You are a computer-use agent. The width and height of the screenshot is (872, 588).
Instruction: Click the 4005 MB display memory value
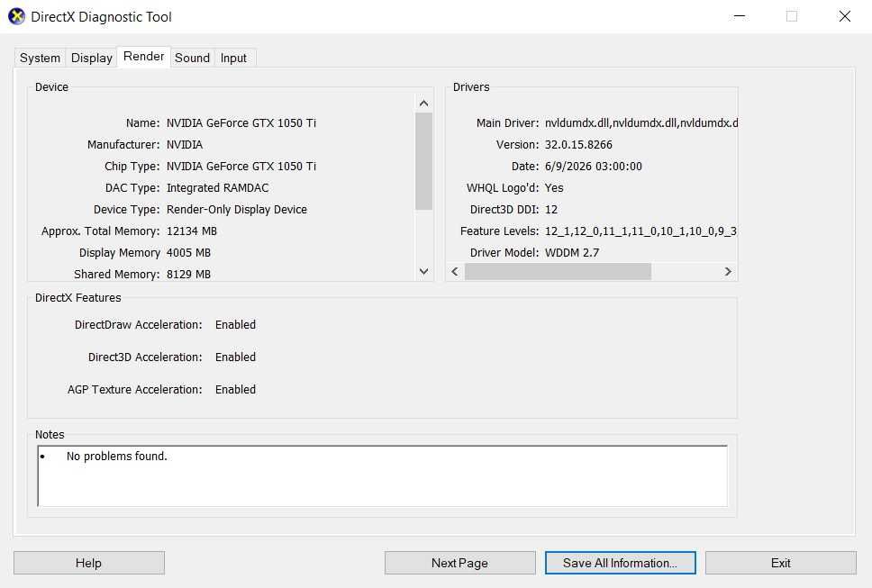tap(188, 253)
